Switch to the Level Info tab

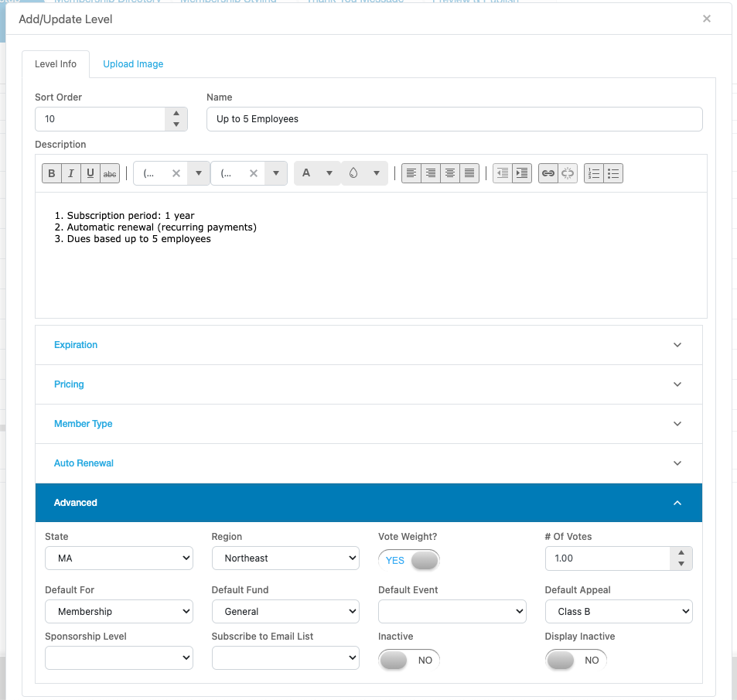point(56,64)
